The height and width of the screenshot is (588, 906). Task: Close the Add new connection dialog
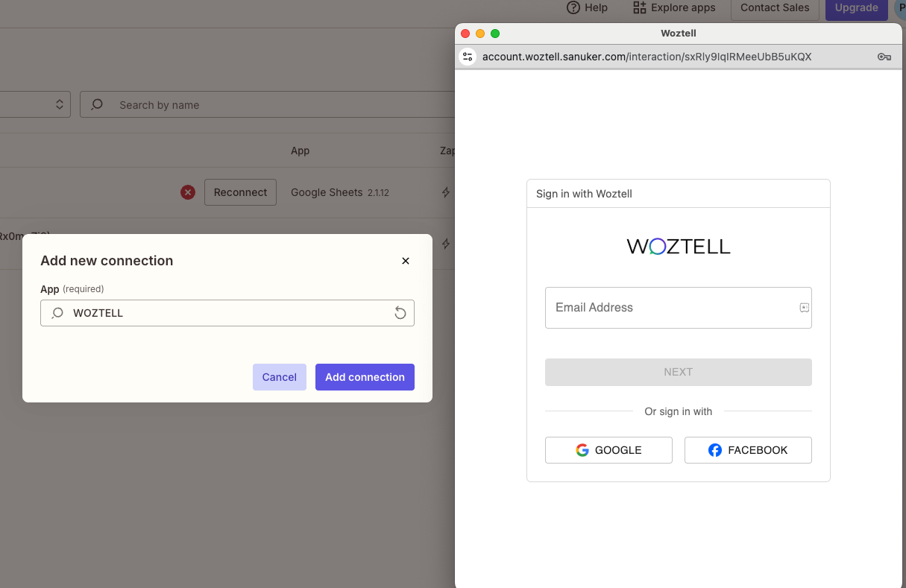point(406,261)
